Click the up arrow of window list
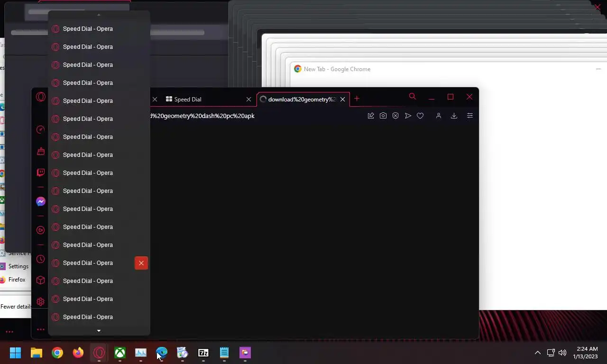 (x=99, y=15)
